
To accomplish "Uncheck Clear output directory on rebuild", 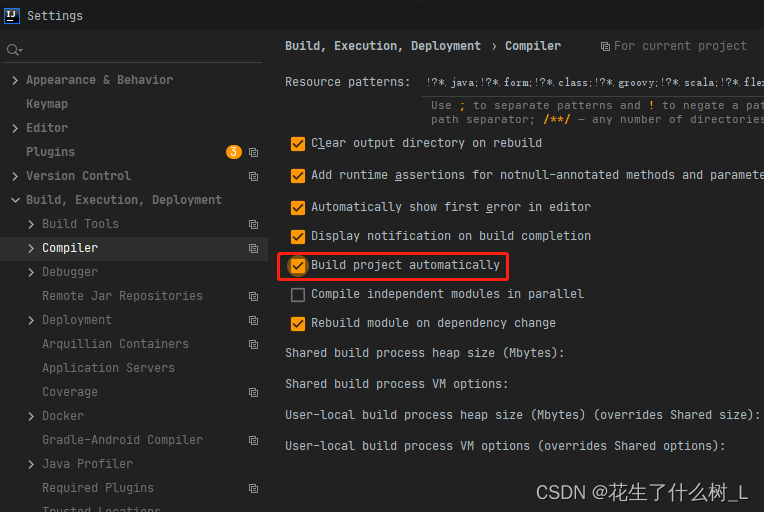I will pos(298,144).
